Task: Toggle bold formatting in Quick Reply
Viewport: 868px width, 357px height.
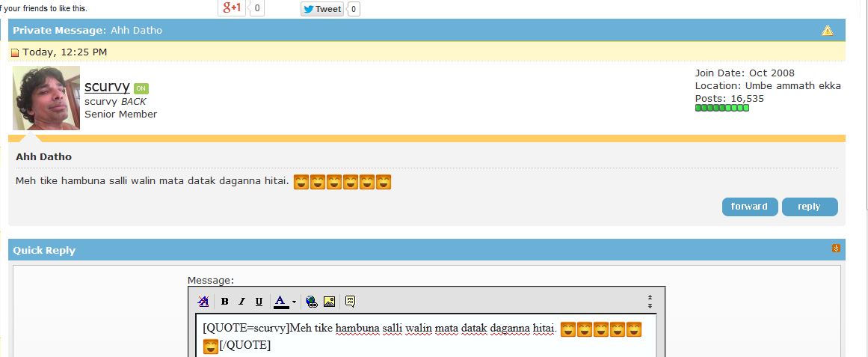Action: [x=224, y=302]
